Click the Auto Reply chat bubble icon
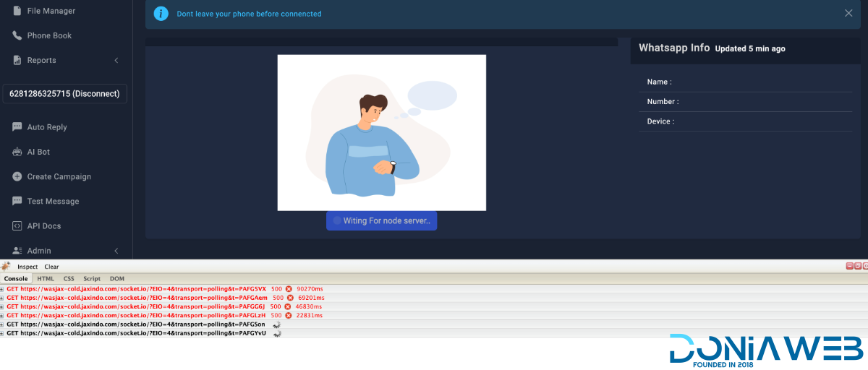This screenshot has width=868, height=370. [17, 127]
